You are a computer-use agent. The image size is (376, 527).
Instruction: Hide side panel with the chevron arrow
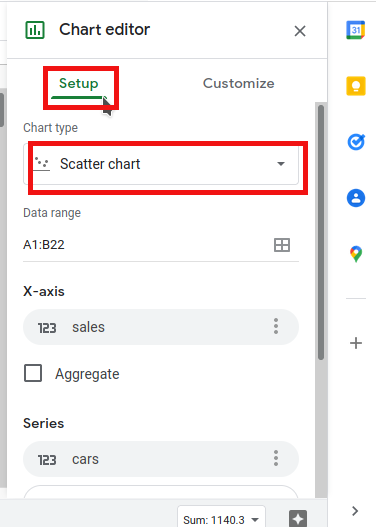355,511
